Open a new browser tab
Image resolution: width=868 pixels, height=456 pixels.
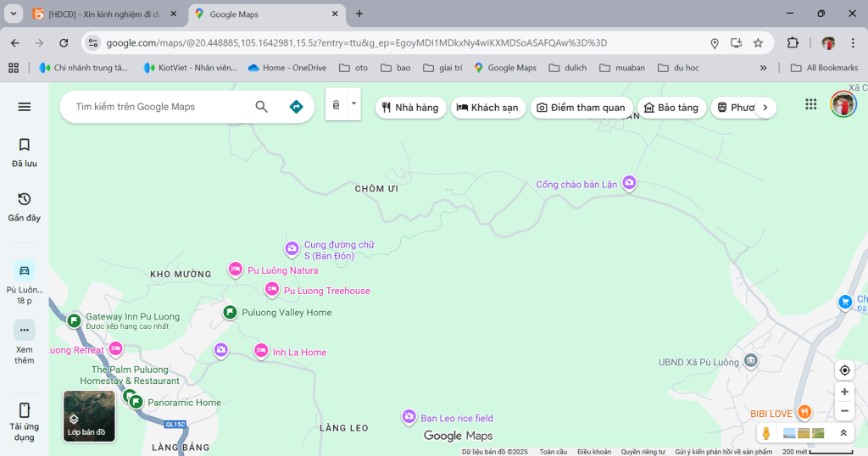(x=359, y=14)
